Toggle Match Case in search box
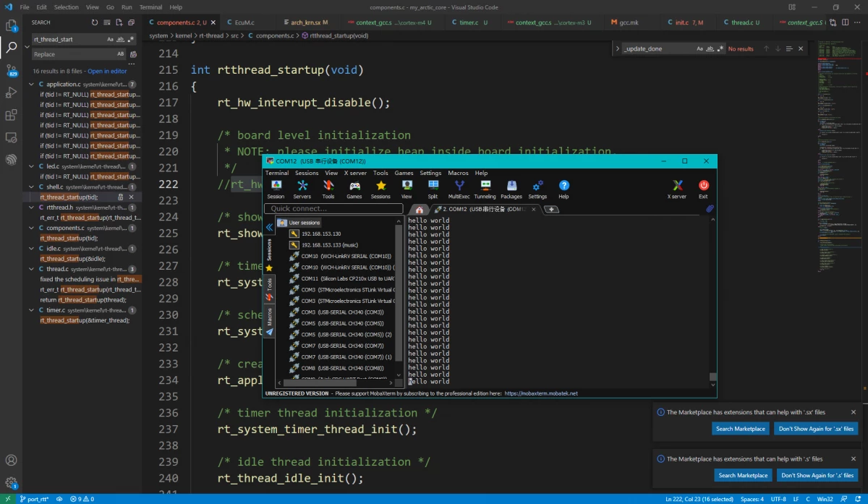The width and height of the screenshot is (868, 504). (111, 40)
